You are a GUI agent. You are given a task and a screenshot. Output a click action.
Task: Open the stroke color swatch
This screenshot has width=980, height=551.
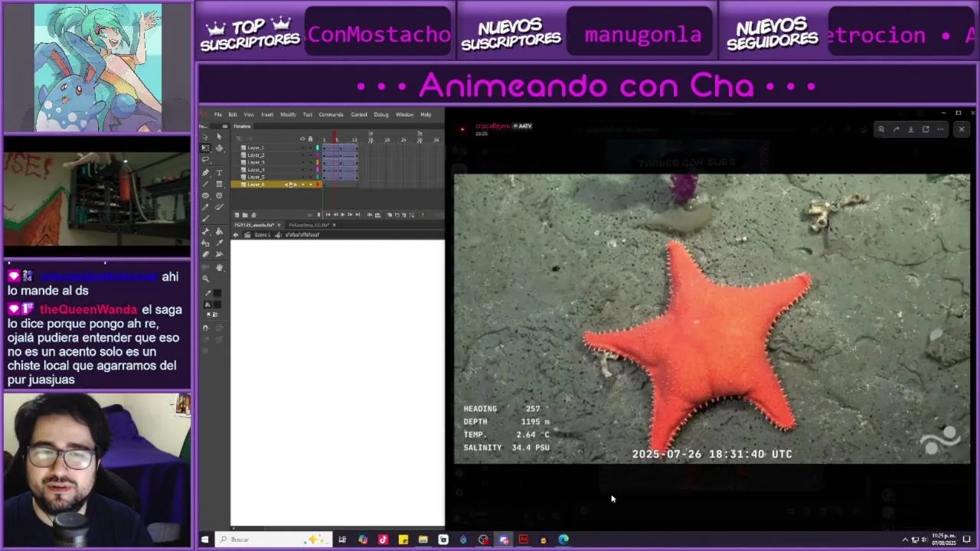(x=217, y=293)
